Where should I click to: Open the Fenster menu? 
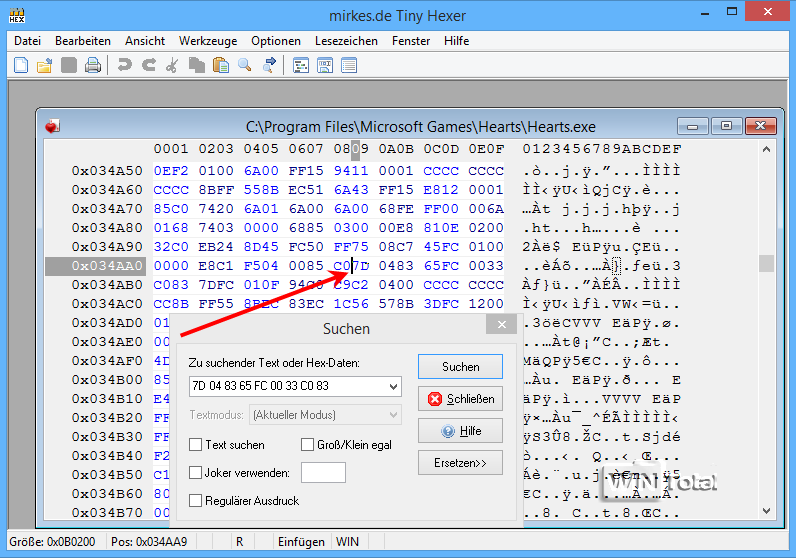[x=411, y=41]
